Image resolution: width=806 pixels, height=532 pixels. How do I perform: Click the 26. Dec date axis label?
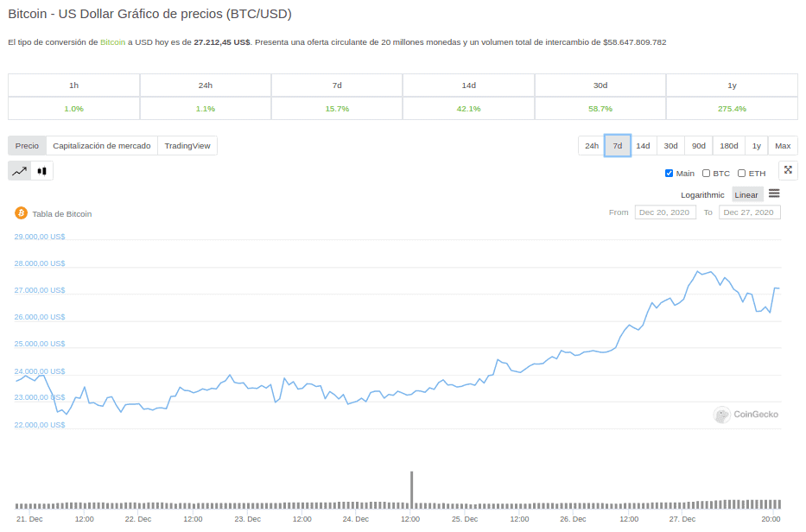[x=573, y=519]
